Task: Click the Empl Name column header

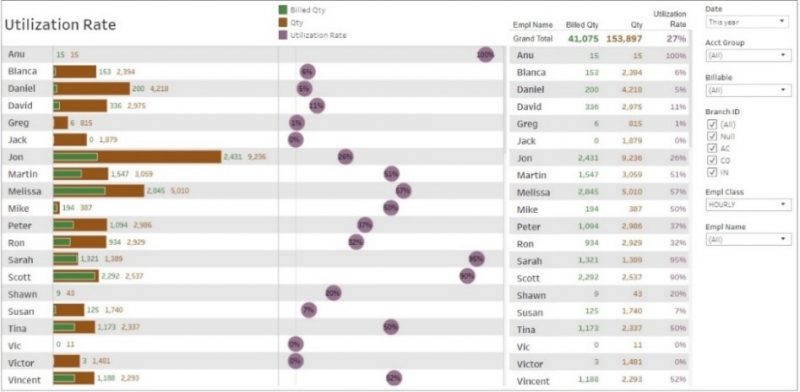Action: point(533,24)
